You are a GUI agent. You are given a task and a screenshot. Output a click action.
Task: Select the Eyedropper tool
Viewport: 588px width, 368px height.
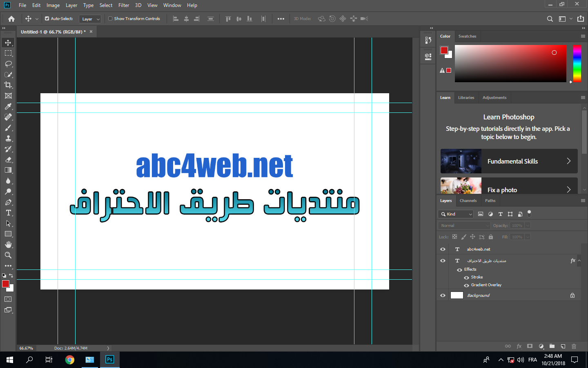point(8,106)
